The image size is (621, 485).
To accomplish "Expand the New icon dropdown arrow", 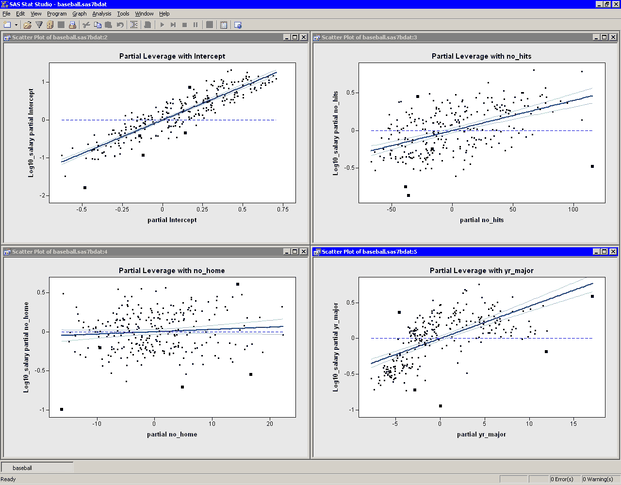I will click(x=17, y=24).
